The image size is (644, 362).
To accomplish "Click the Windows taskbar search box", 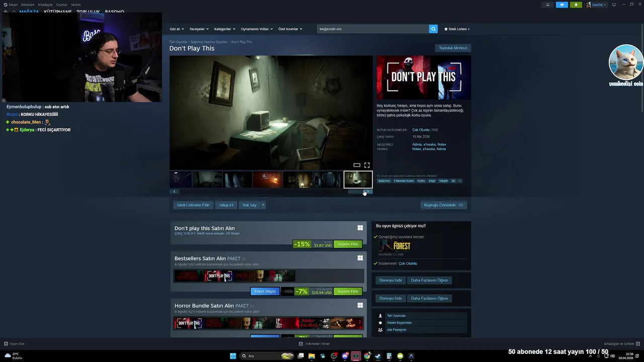I will pos(267,356).
